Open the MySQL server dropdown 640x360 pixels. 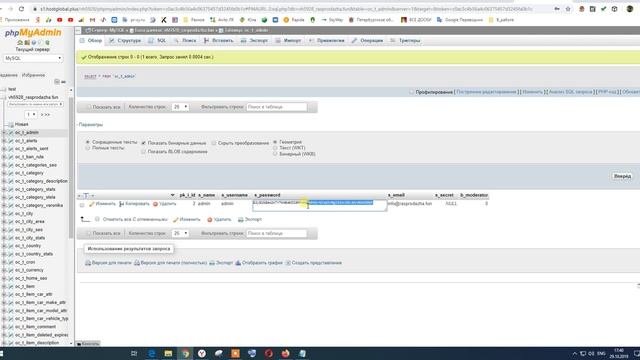click(x=33, y=58)
